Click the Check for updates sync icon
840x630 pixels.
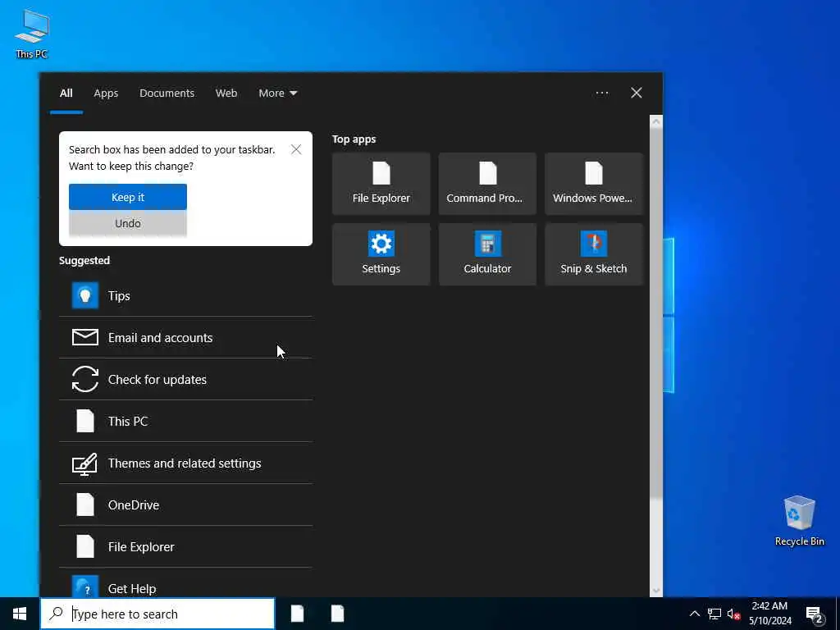pyautogui.click(x=85, y=379)
